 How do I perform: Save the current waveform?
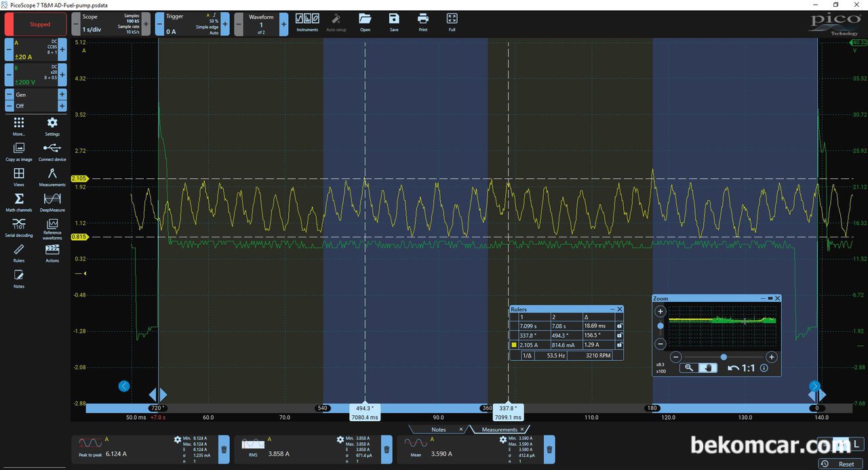[394, 22]
